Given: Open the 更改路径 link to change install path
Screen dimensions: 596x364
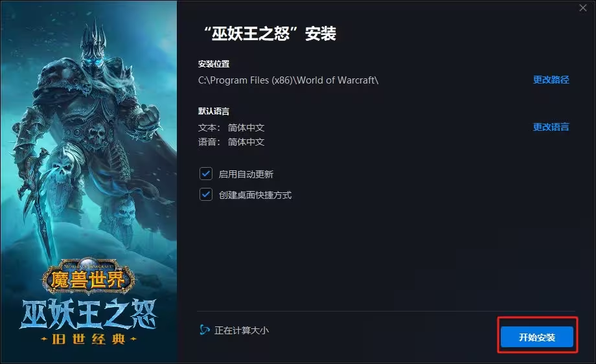Looking at the screenshot, I should pyautogui.click(x=551, y=80).
